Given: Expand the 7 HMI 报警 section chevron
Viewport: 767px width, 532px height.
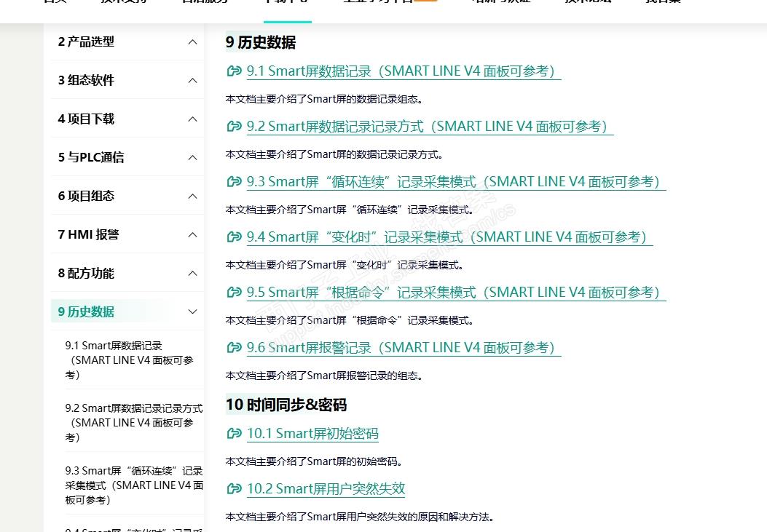Looking at the screenshot, I should point(193,235).
